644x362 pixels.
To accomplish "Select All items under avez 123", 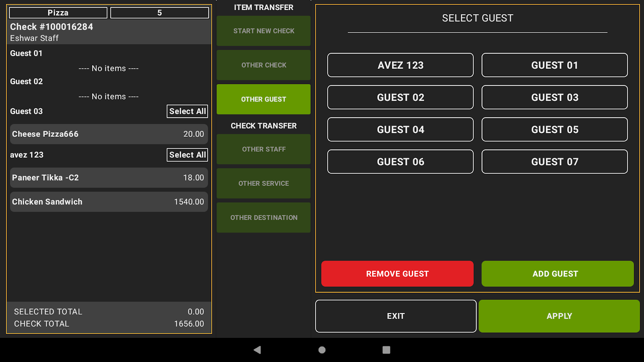I will coord(187,155).
